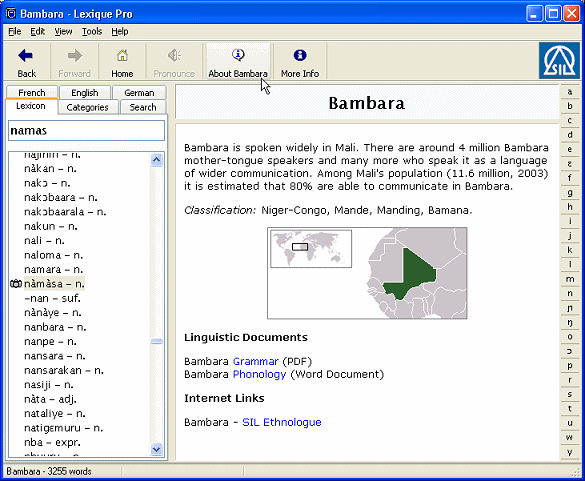Viewport: 585px width, 481px height.
Task: Jump to letter d in index
Action: click(570, 135)
